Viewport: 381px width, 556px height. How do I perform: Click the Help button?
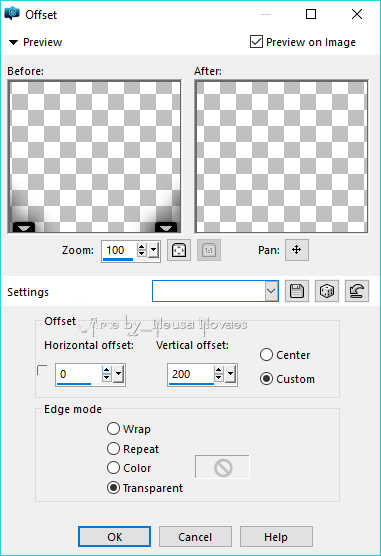pyautogui.click(x=276, y=536)
